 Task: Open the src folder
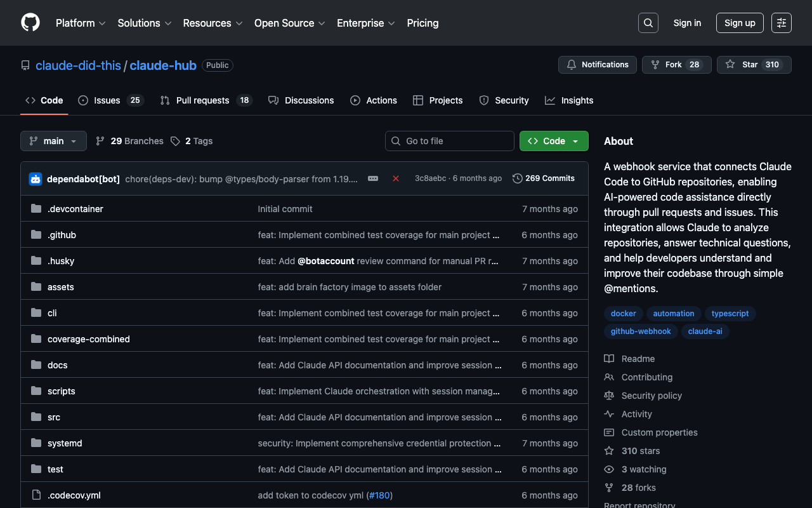(54, 417)
